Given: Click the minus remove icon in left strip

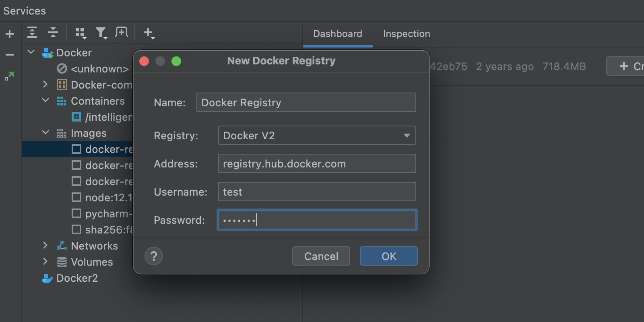Looking at the screenshot, I should pyautogui.click(x=10, y=54).
